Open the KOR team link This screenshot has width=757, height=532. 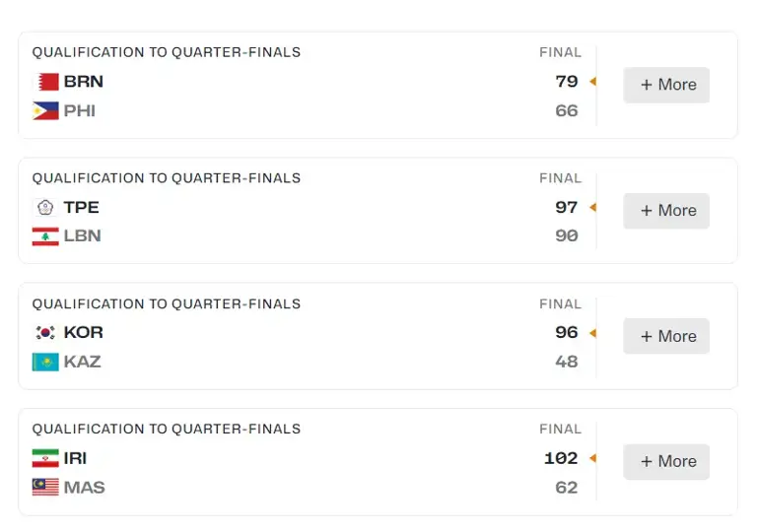point(84,333)
